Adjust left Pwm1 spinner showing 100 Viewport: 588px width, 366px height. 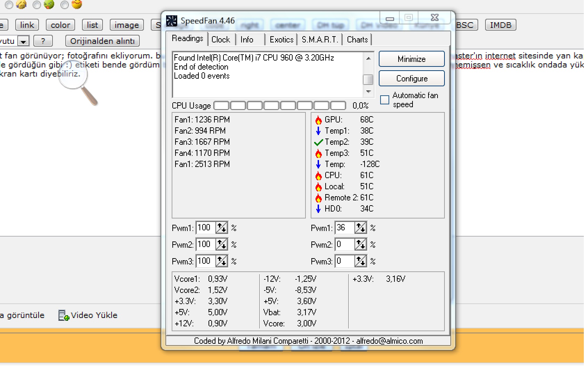[x=222, y=228]
